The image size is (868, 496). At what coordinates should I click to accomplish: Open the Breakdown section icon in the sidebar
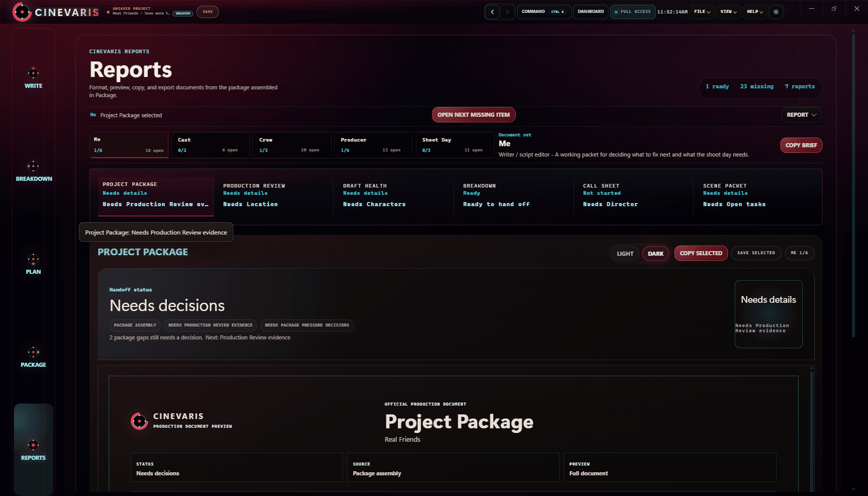pyautogui.click(x=33, y=166)
